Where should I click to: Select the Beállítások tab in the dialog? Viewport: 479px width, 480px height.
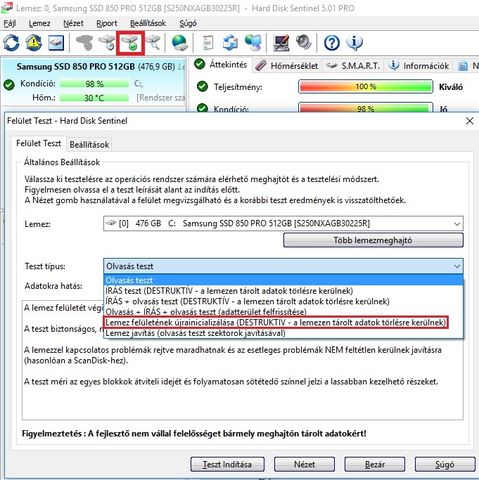coord(89,145)
